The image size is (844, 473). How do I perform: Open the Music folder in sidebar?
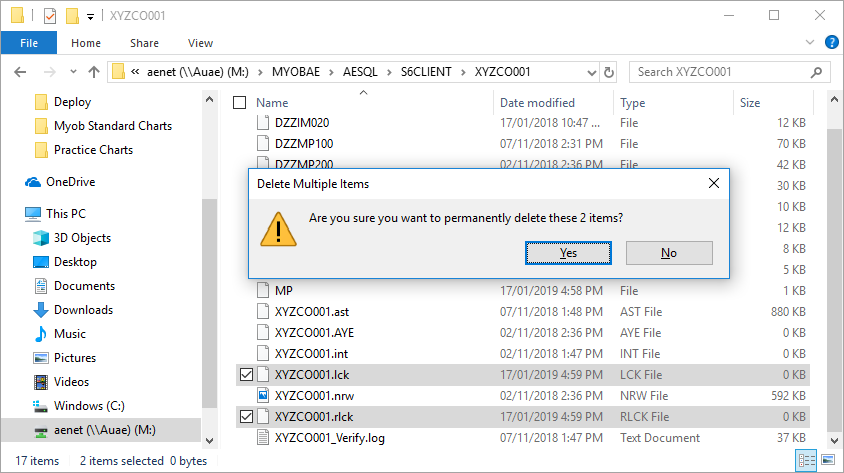tap(70, 334)
